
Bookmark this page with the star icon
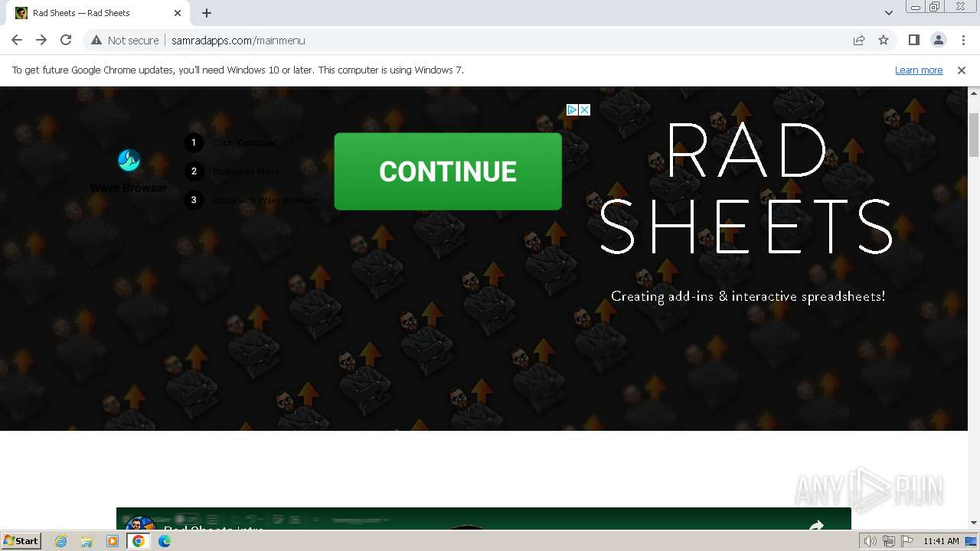point(884,40)
